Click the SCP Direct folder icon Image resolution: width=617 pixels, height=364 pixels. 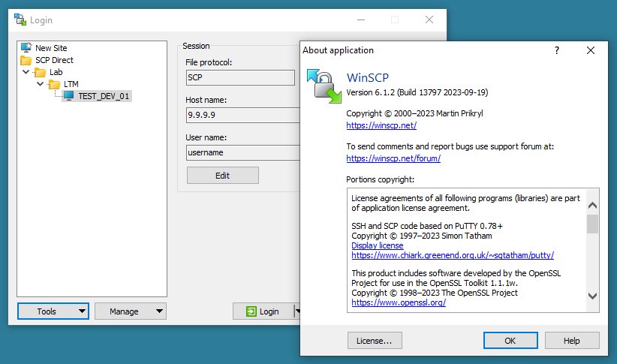(26, 60)
